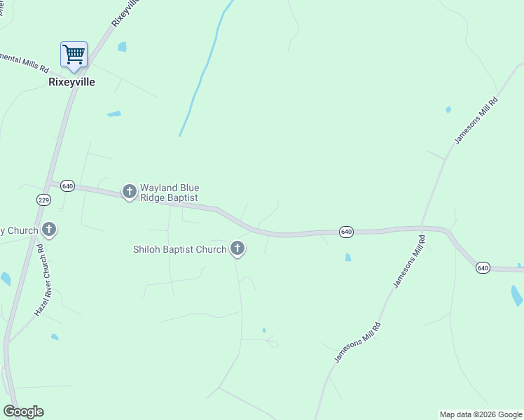
Task: Select the Hazel River Church Rd label
Action: (43, 280)
